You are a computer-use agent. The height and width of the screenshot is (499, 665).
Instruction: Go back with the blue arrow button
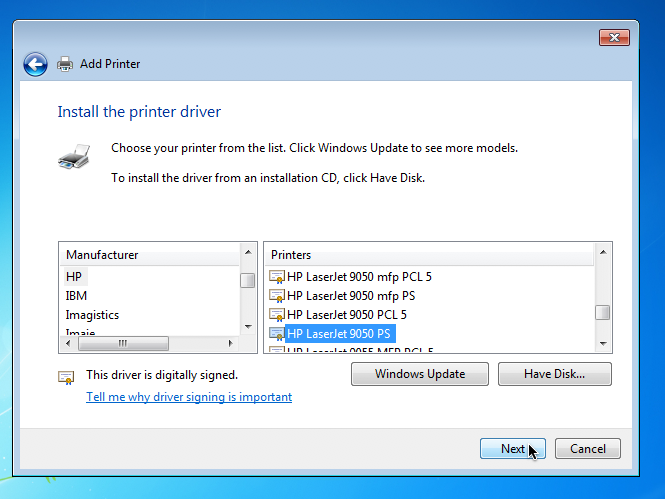36,65
